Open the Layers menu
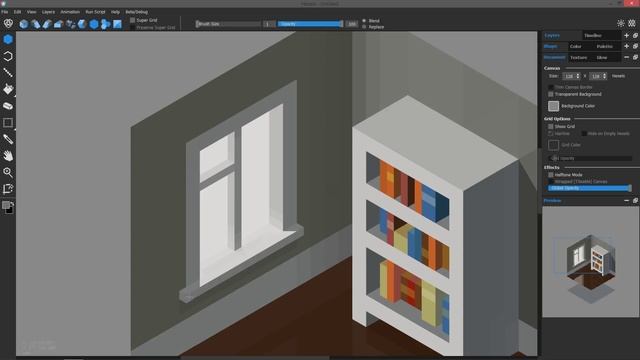 [48, 12]
